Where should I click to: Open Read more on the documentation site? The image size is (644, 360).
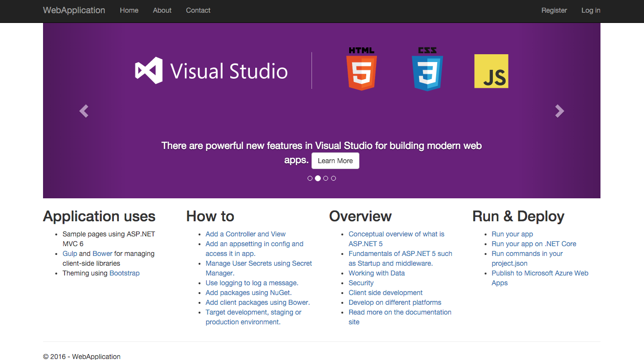click(400, 317)
